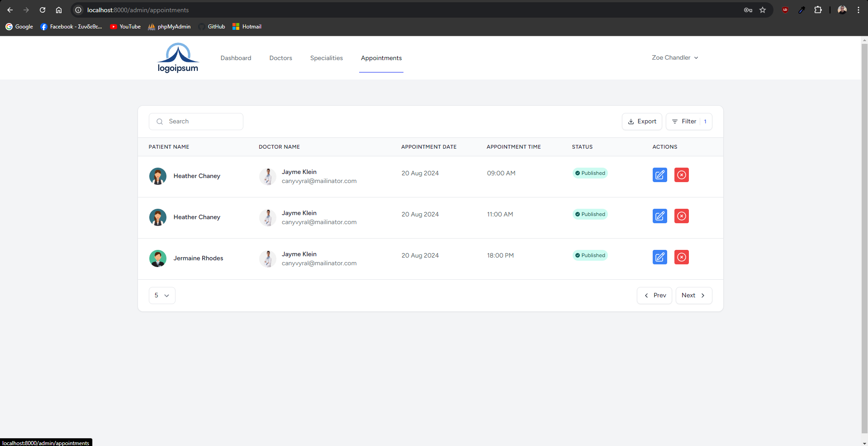868x446 pixels.
Task: Edit Jermaine Rhodes' appointment
Action: (x=659, y=257)
